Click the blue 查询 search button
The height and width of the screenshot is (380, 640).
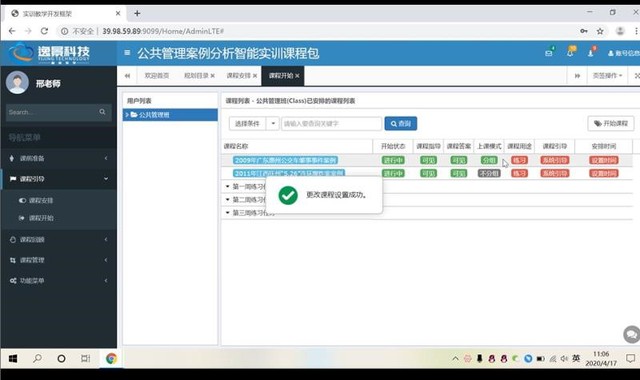(x=400, y=123)
